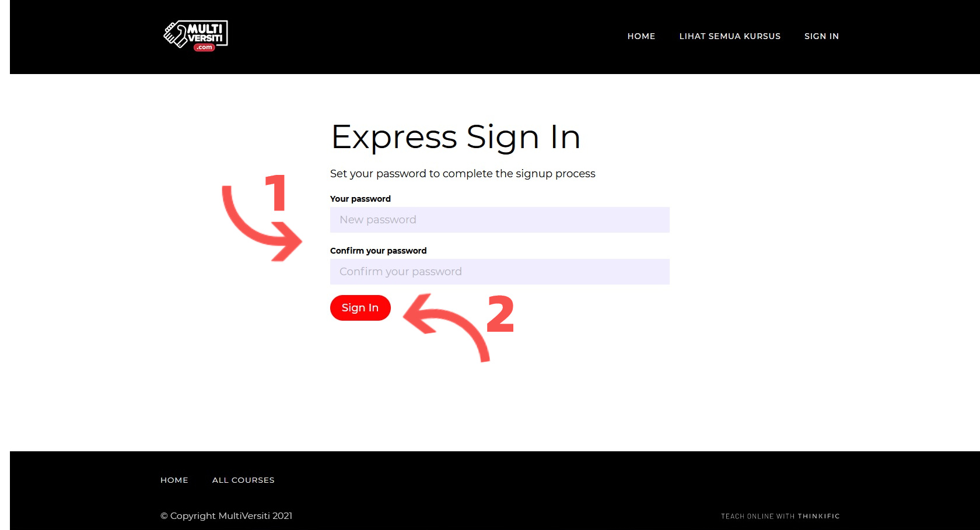The height and width of the screenshot is (530, 980).
Task: Click the Copyright MultiVersiti 2021 text
Action: tap(226, 515)
